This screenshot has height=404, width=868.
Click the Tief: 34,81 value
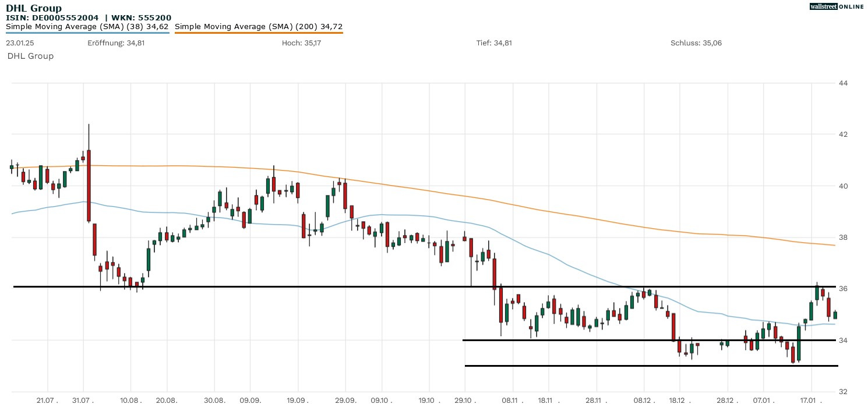(494, 43)
